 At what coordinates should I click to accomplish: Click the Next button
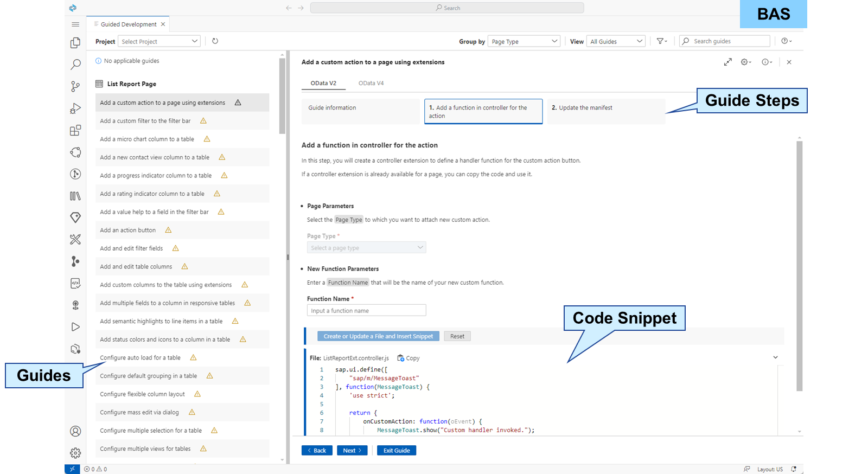[x=352, y=450]
